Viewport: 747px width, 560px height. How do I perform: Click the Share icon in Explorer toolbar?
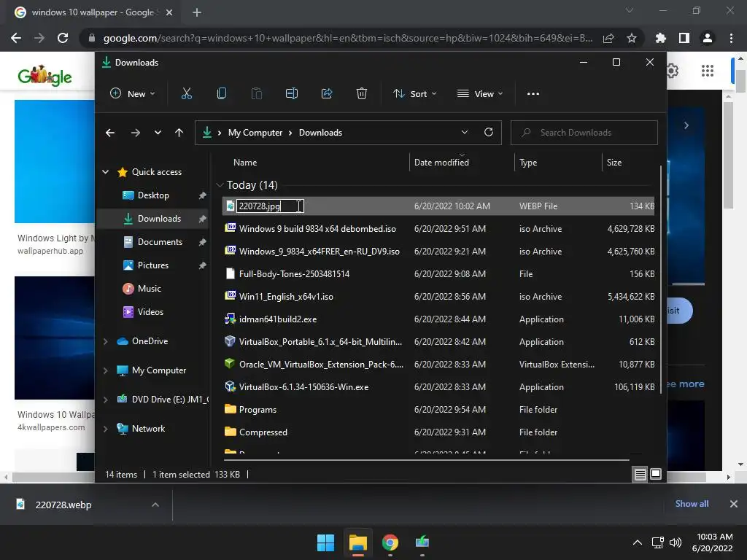327,94
